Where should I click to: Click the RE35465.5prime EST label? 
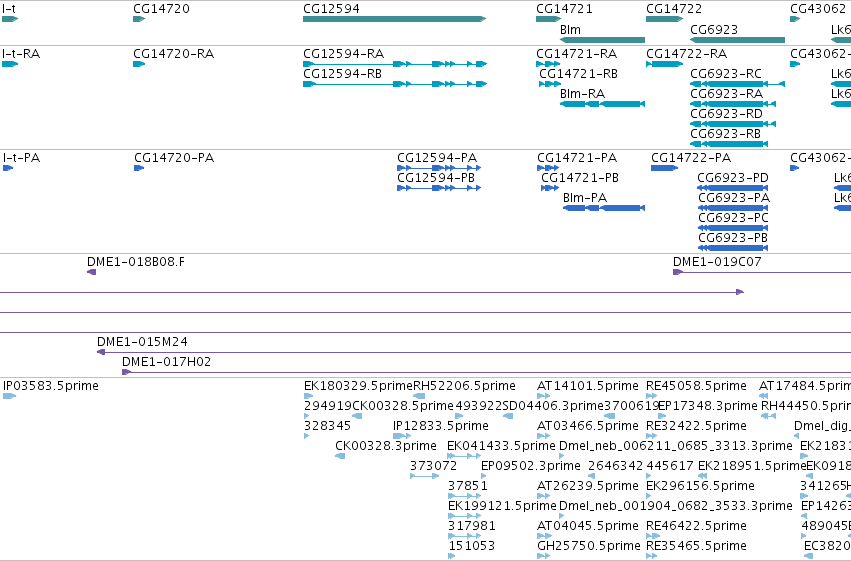(696, 546)
